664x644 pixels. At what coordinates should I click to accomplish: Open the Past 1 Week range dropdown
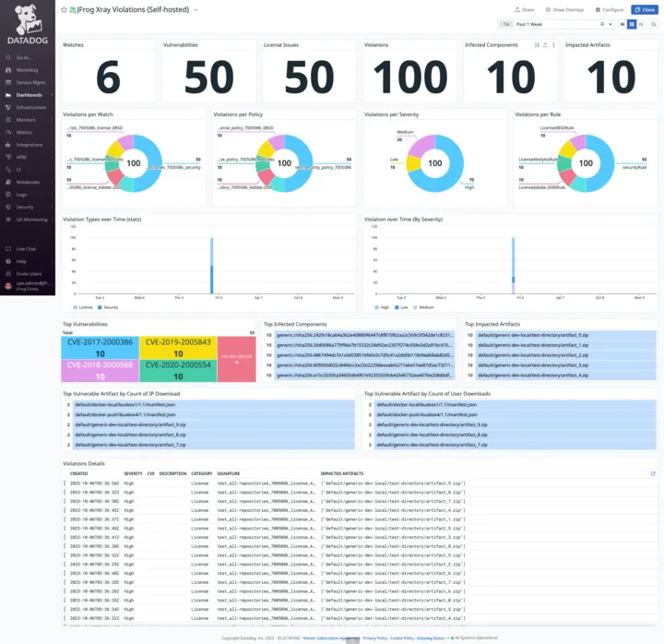[611, 24]
